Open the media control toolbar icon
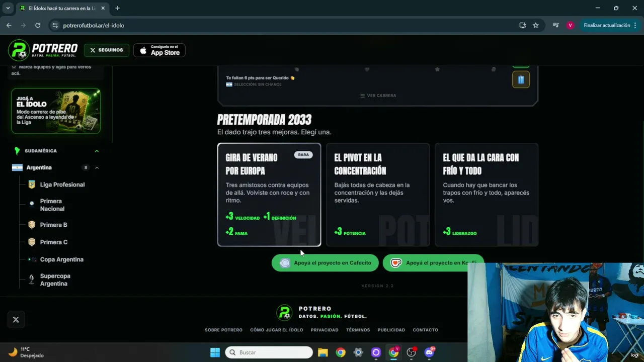 point(555,25)
